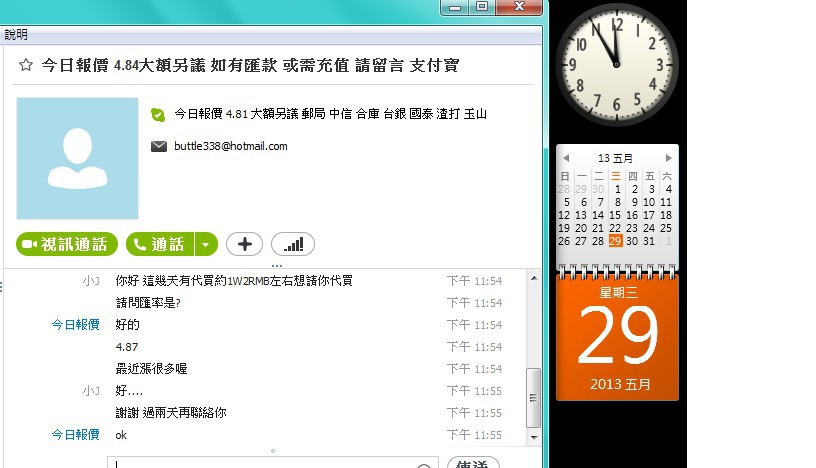This screenshot has height=468, width=816.
Task: Click the 星期三 weekday label
Action: pyautogui.click(x=618, y=293)
